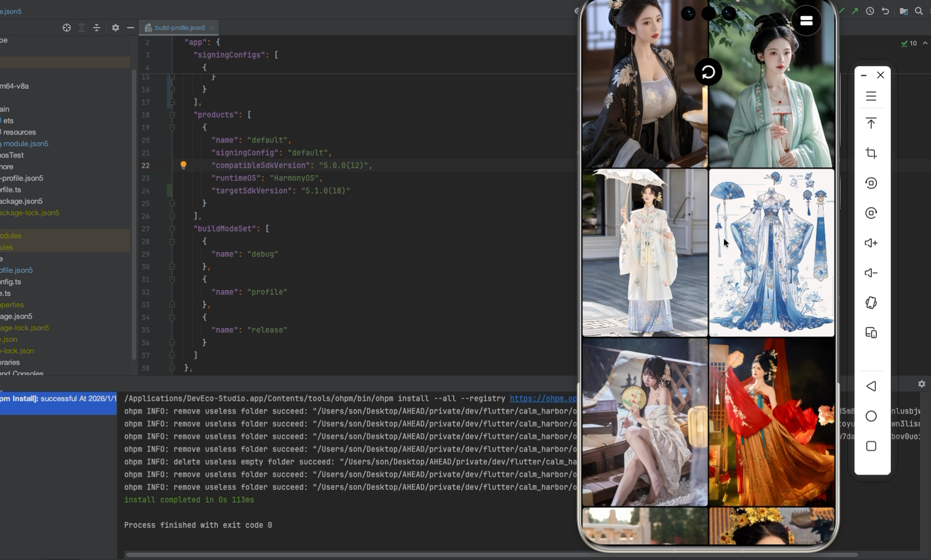Collapse the "buildModeSet" array fold marker
The width and height of the screenshot is (931, 560).
pos(172,229)
